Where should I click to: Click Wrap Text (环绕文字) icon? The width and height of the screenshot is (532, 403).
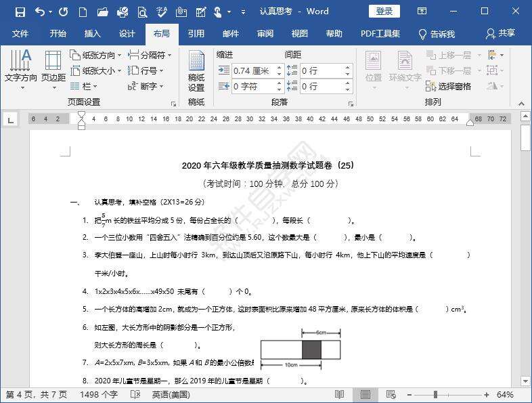coord(405,70)
